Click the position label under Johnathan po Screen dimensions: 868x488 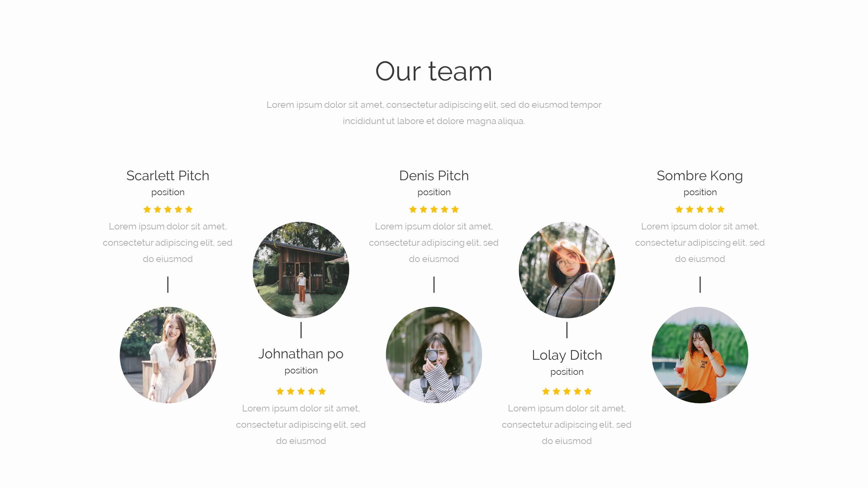click(x=301, y=371)
